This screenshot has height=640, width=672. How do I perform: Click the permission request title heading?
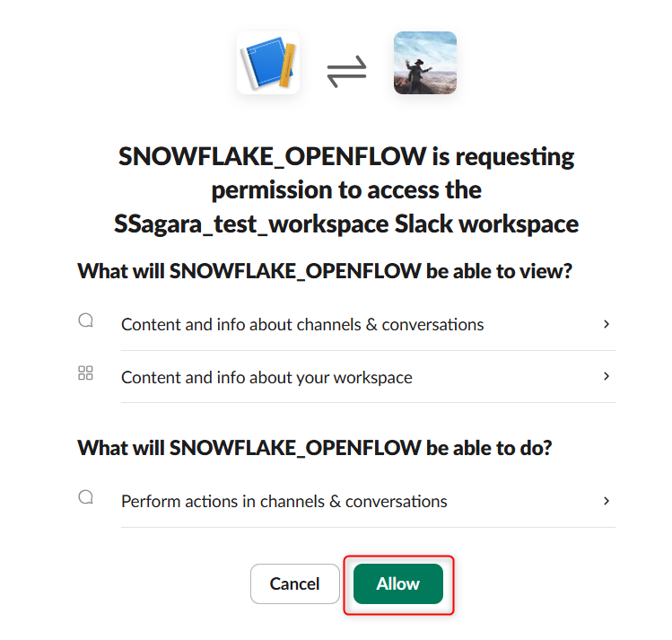(346, 190)
